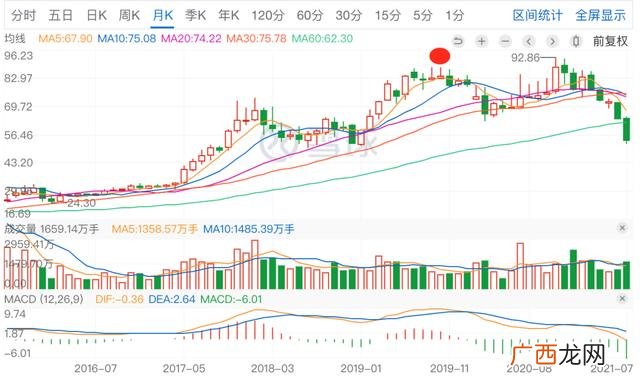
Task: Click the MA5:67.90 legend value
Action: pos(65,39)
